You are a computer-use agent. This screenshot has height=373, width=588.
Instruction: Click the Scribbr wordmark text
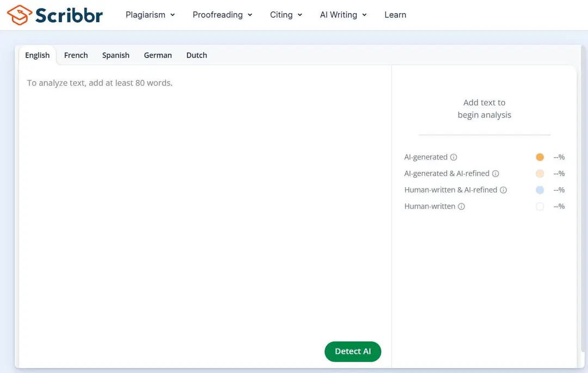(69, 15)
